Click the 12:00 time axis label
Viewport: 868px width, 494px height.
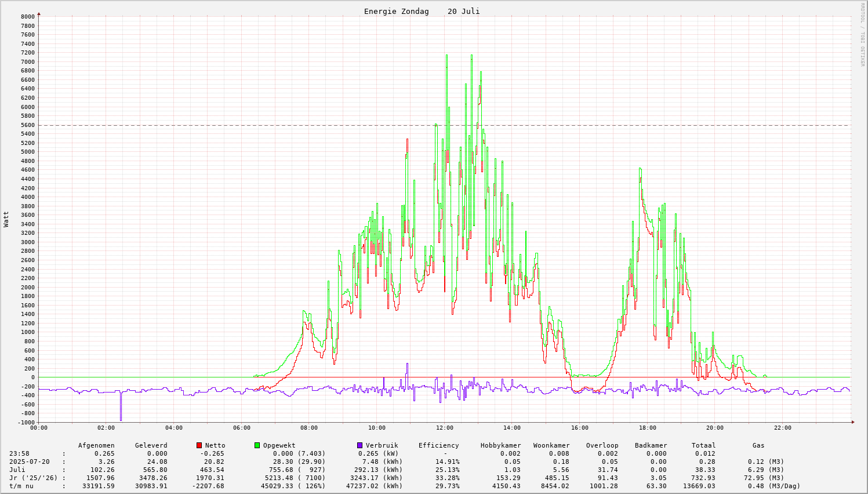pos(445,428)
